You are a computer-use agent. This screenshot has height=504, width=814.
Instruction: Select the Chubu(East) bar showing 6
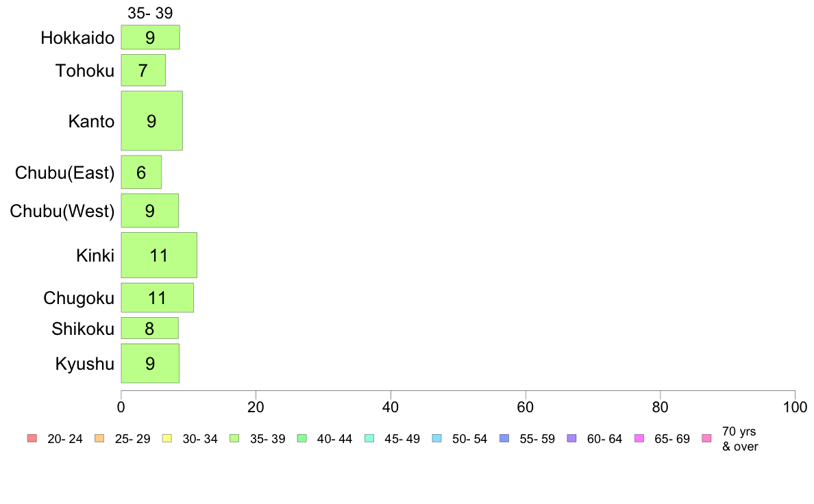[141, 172]
